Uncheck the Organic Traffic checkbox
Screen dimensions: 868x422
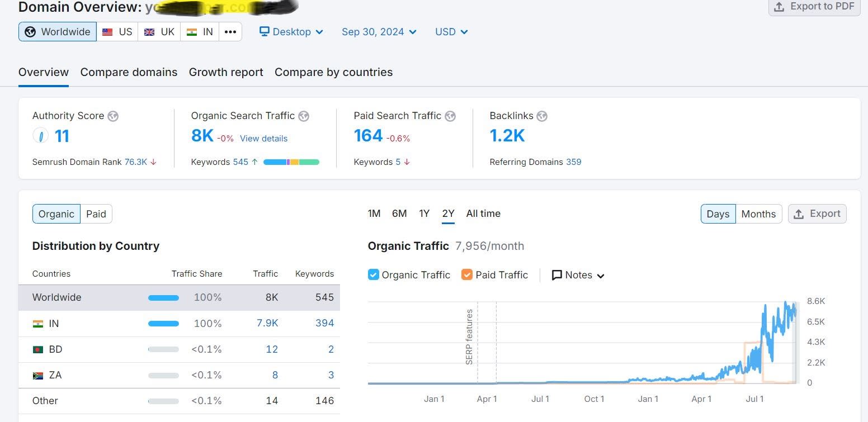click(x=374, y=274)
